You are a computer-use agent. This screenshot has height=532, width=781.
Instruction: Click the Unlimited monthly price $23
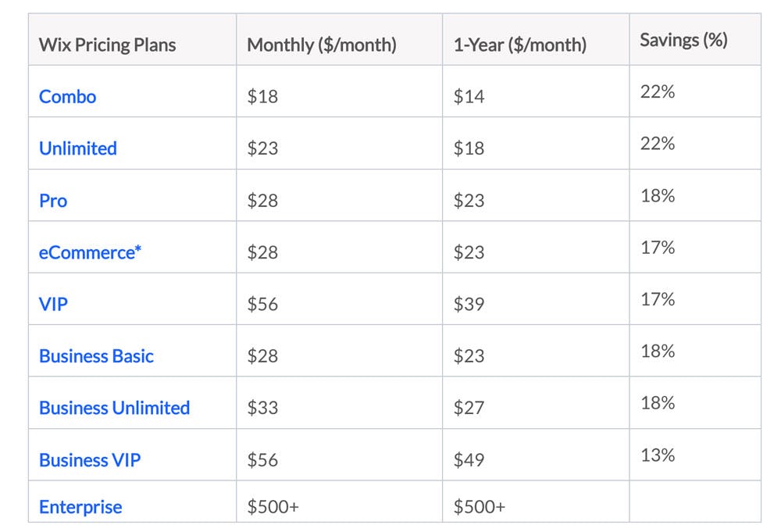click(x=262, y=148)
